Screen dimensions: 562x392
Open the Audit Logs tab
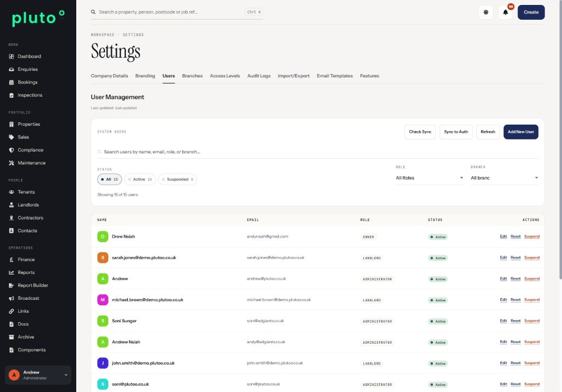(x=259, y=76)
